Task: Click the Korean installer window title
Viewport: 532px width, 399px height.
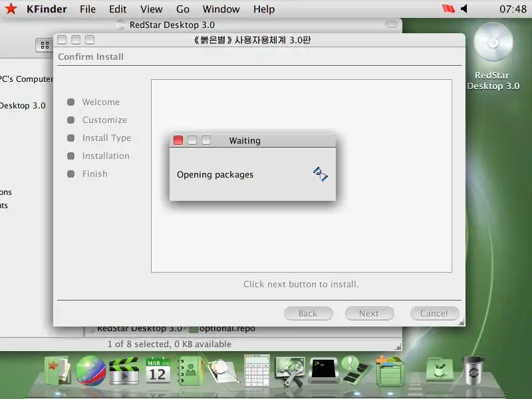Action: point(252,40)
